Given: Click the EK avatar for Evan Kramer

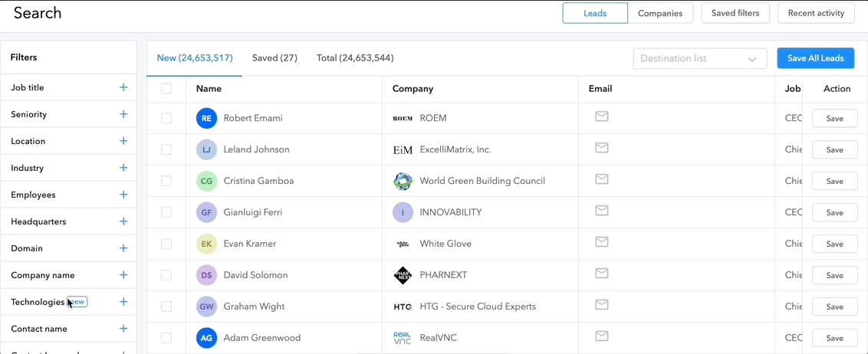Looking at the screenshot, I should [206, 244].
